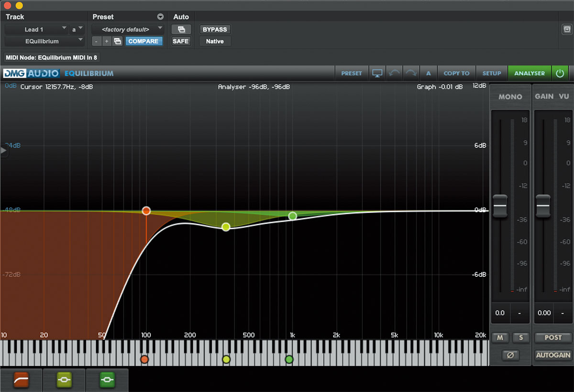Invert phase with the Ø button
574x392 pixels.
click(510, 355)
